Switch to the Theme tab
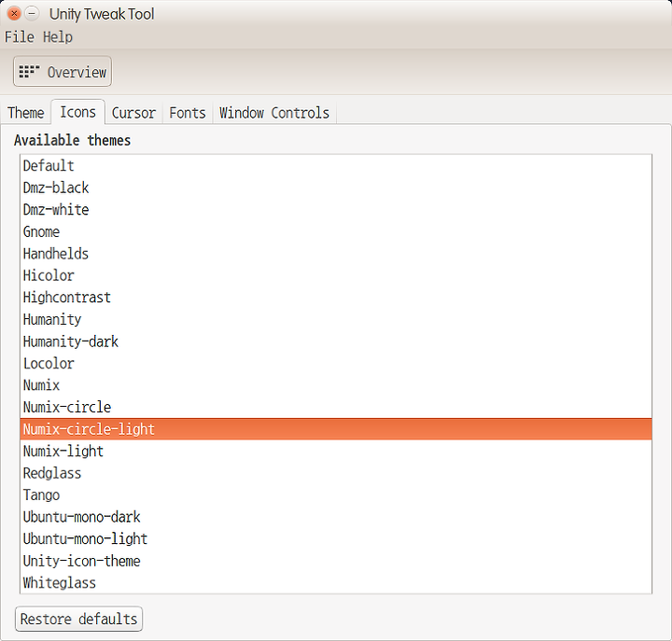672x641 pixels. coord(26,113)
